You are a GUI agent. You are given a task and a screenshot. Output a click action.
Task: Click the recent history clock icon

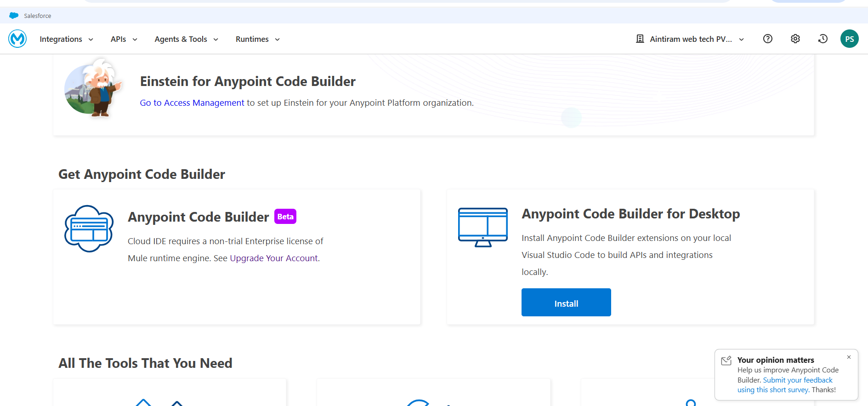(x=823, y=39)
